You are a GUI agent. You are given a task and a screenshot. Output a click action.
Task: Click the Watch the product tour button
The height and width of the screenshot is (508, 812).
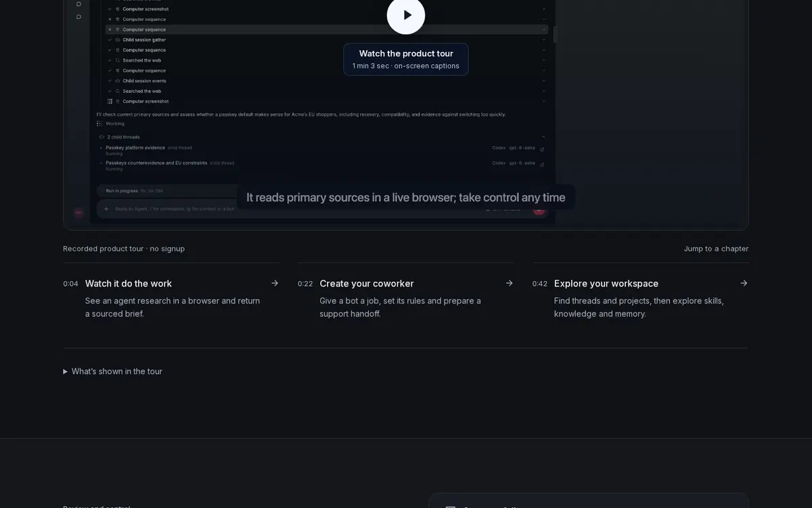coord(406,59)
